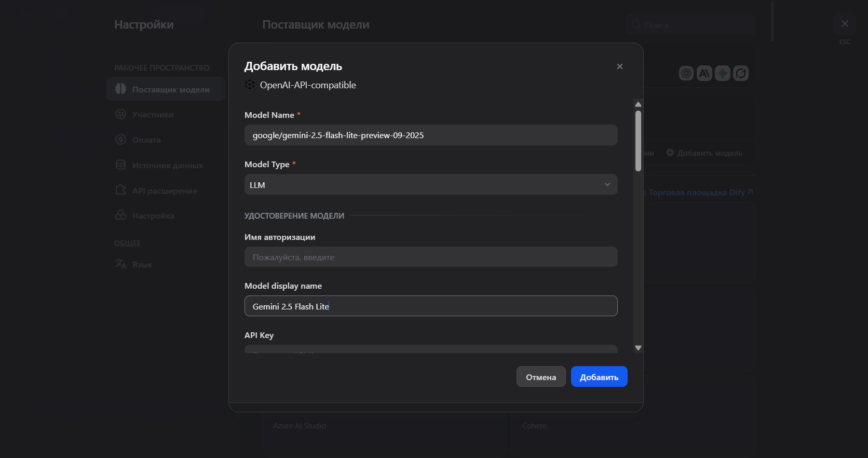Click the search magnifier icon

[x=636, y=24]
